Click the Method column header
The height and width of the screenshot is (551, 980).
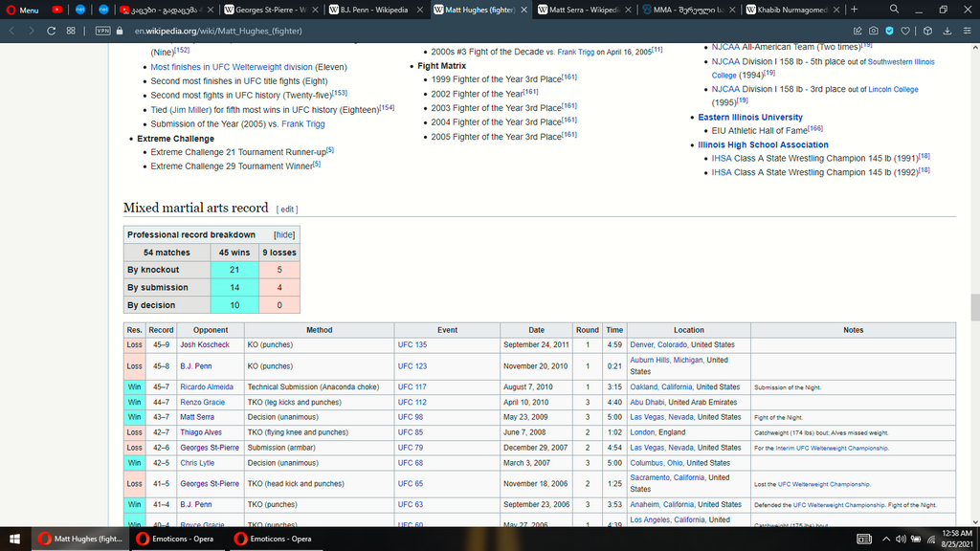[x=319, y=330]
